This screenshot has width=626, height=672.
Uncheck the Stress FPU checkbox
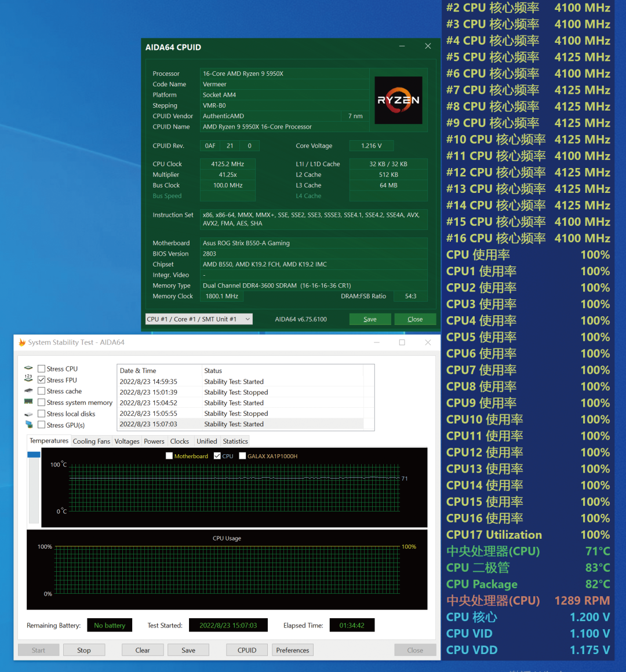coord(42,380)
